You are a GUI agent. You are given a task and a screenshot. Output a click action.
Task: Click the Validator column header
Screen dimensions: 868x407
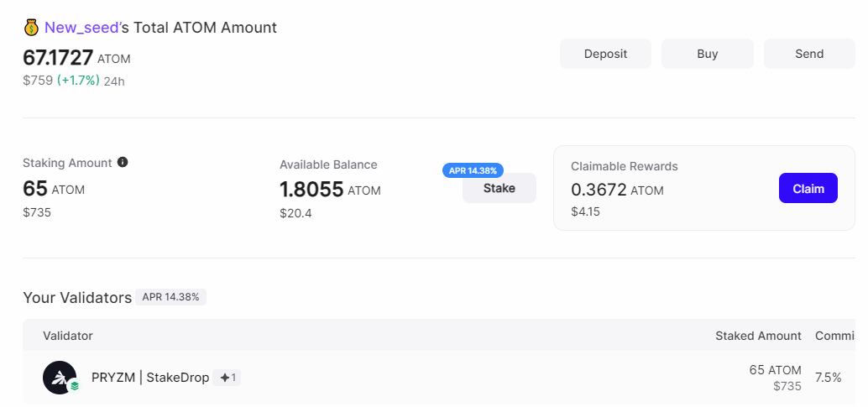[x=68, y=336]
